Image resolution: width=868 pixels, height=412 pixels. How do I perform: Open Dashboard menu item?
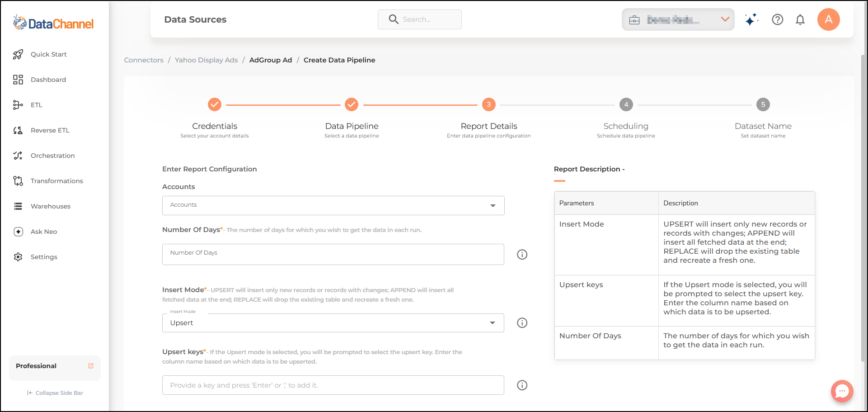(48, 80)
